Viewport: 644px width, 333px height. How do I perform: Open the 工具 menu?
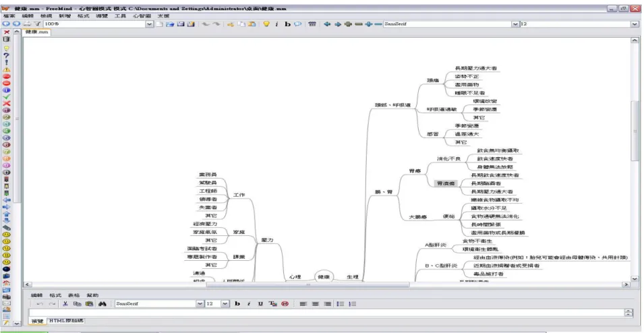click(120, 16)
